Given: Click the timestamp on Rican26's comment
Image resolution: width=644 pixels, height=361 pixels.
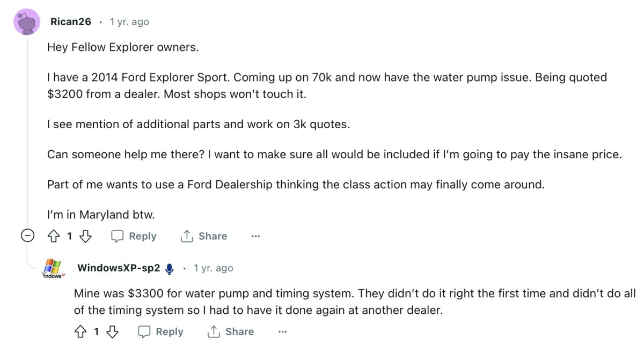Looking at the screenshot, I should (x=129, y=22).
